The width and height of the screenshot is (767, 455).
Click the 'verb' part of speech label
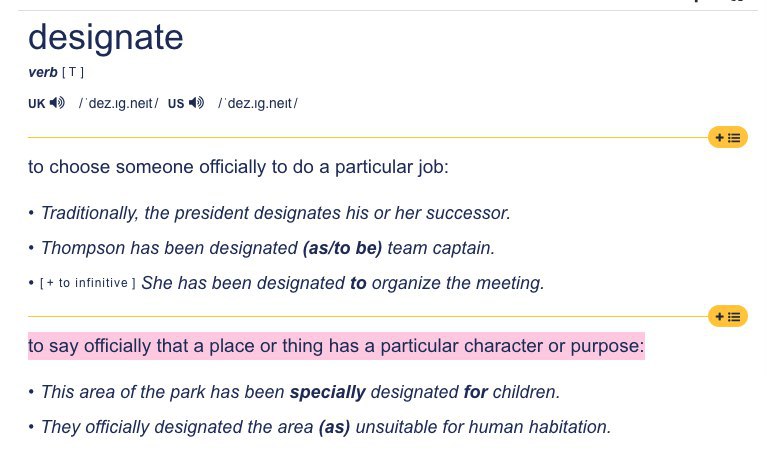[x=43, y=72]
